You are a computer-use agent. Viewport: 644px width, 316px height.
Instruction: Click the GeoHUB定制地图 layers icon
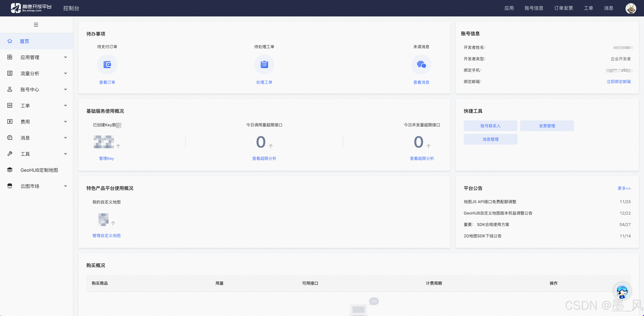coord(10,170)
